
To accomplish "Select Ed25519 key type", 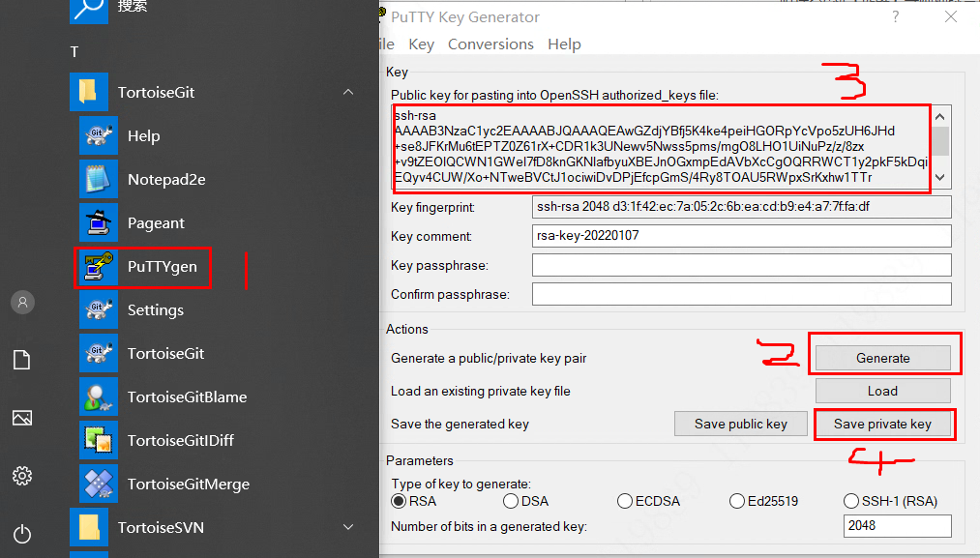I will pyautogui.click(x=737, y=501).
